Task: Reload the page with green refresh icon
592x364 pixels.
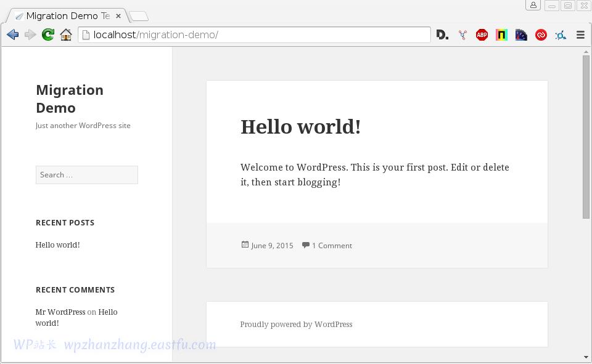Action: (x=48, y=34)
